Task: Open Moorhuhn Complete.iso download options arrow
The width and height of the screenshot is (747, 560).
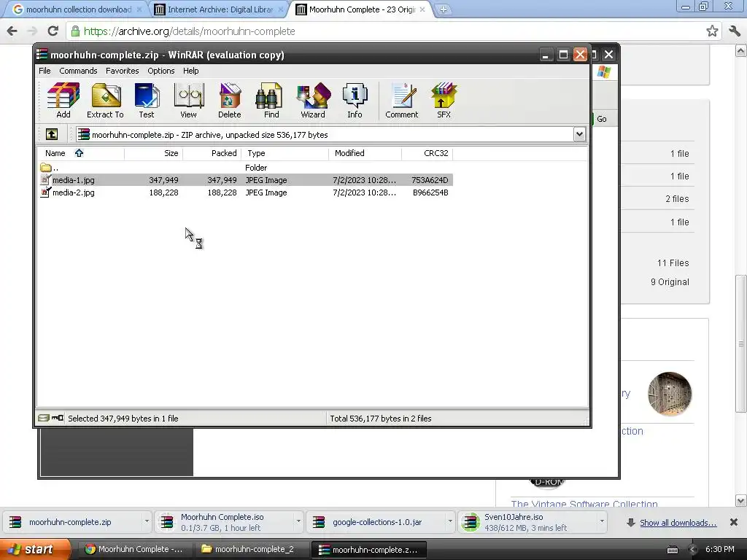Action: [x=298, y=522]
